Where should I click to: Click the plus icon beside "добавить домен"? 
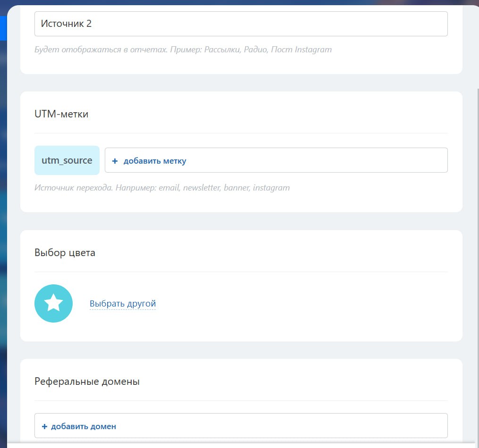pyautogui.click(x=44, y=426)
